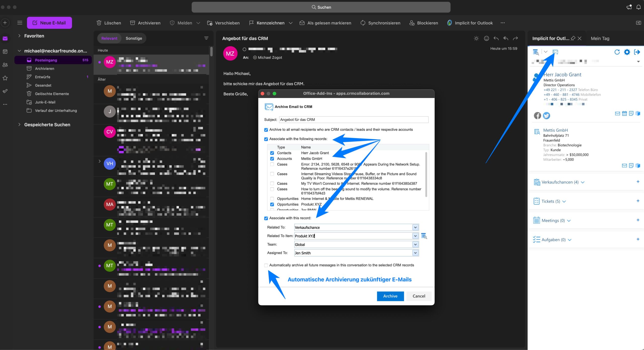The width and height of the screenshot is (644, 350).
Task: Check the Opportunities Home Internet RENEWAL row
Action: tap(272, 199)
